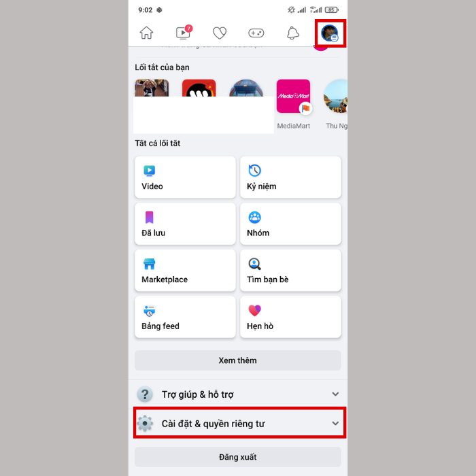The image size is (476, 476).
Task: Open the Home feed tab icon
Action: point(146,33)
